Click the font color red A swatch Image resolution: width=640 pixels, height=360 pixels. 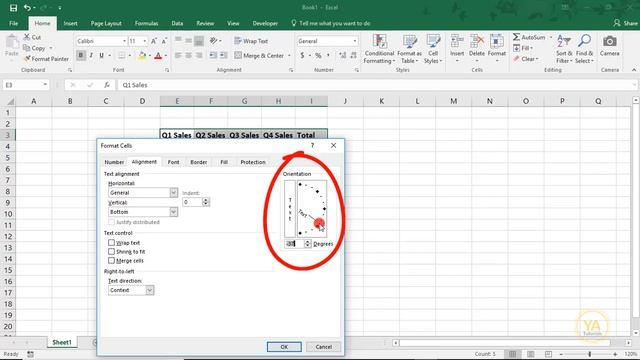(x=158, y=56)
